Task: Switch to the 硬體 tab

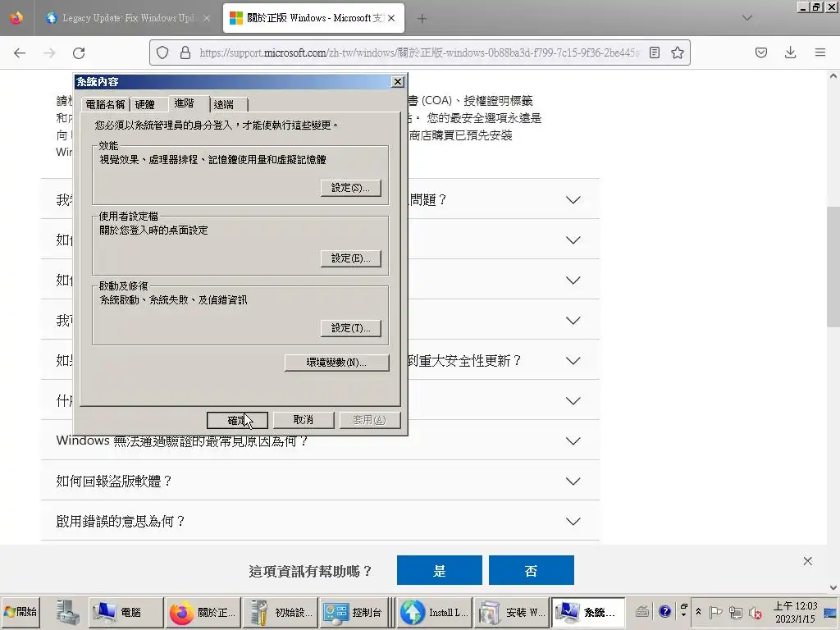Action: click(144, 104)
